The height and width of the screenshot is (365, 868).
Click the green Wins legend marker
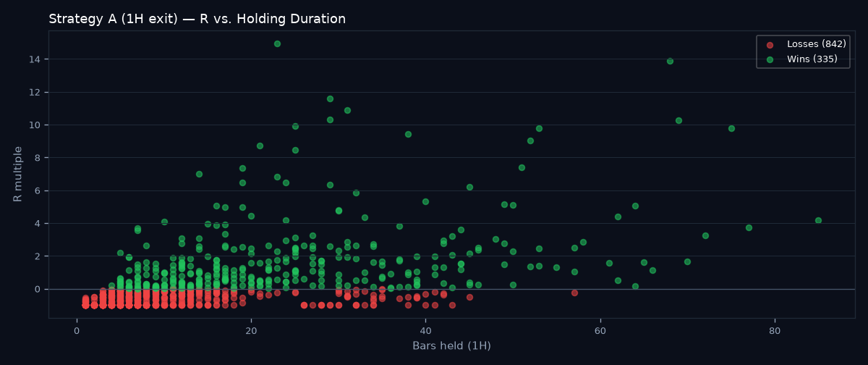(x=770, y=60)
